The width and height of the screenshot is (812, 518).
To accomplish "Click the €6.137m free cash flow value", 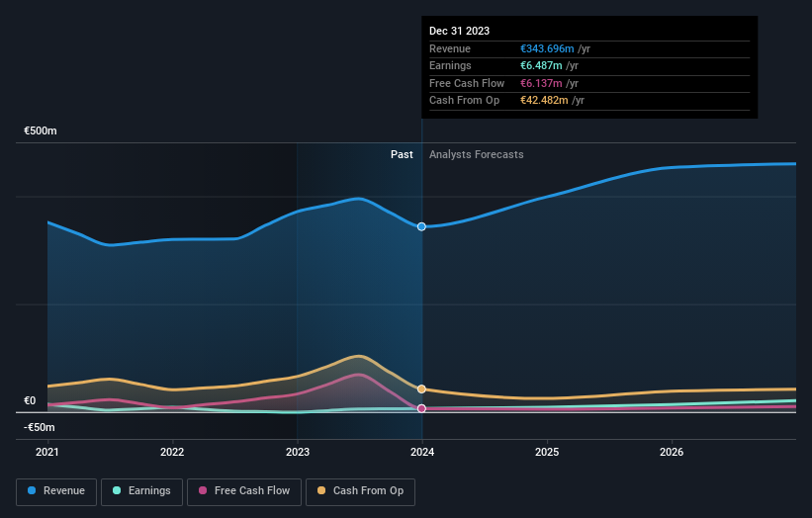I will [541, 83].
